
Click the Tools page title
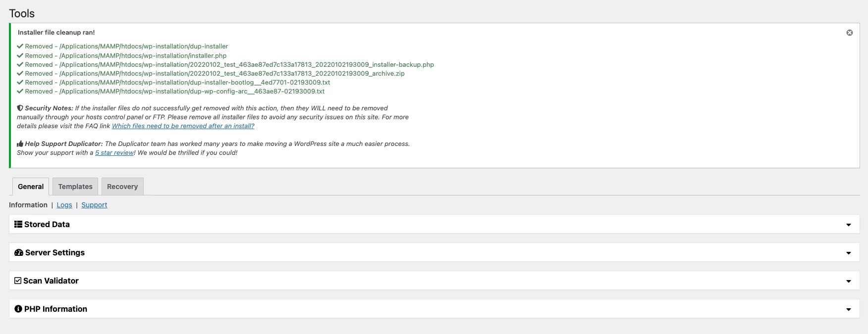[x=22, y=13]
